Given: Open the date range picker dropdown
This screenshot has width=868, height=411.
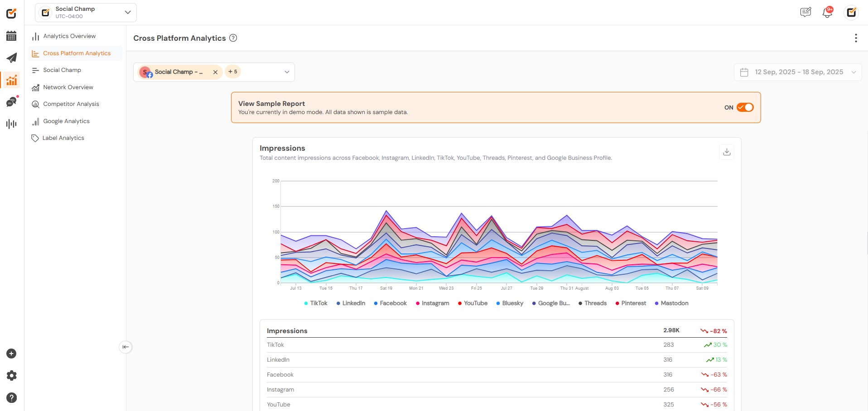Looking at the screenshot, I should (x=798, y=72).
